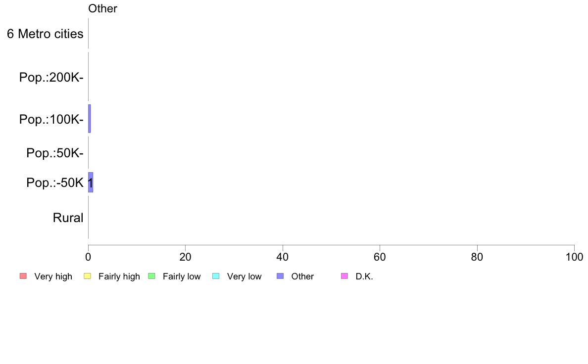Click the Fairly low legend text
588x364 pixels.
pos(182,276)
